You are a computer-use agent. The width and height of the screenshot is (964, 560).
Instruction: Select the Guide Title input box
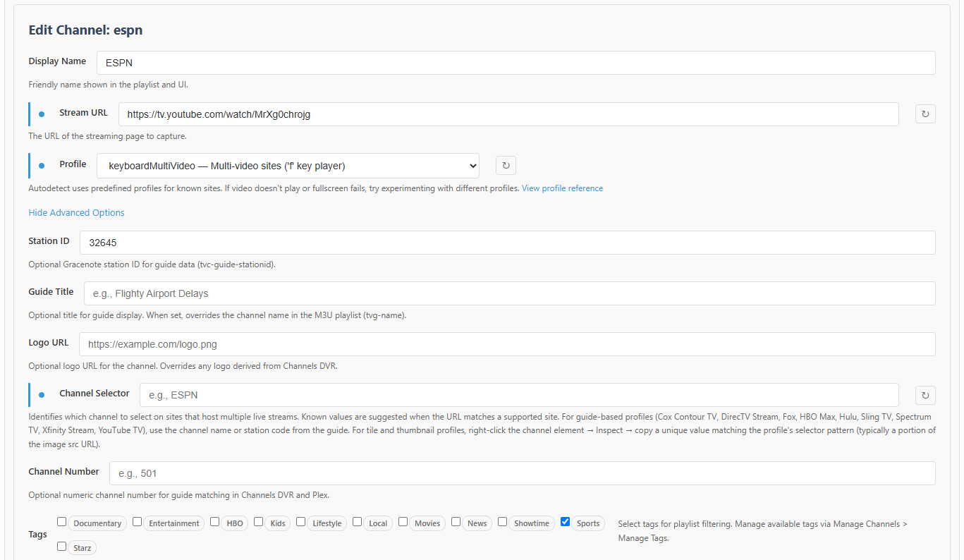[509, 293]
